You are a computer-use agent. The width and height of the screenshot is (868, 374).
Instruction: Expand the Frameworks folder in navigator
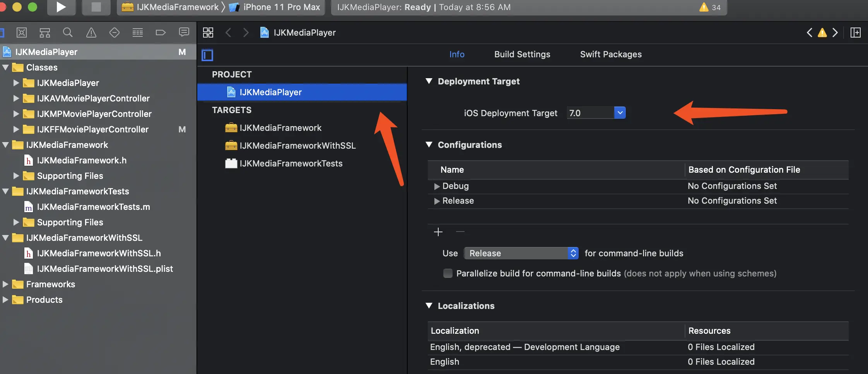[5, 284]
